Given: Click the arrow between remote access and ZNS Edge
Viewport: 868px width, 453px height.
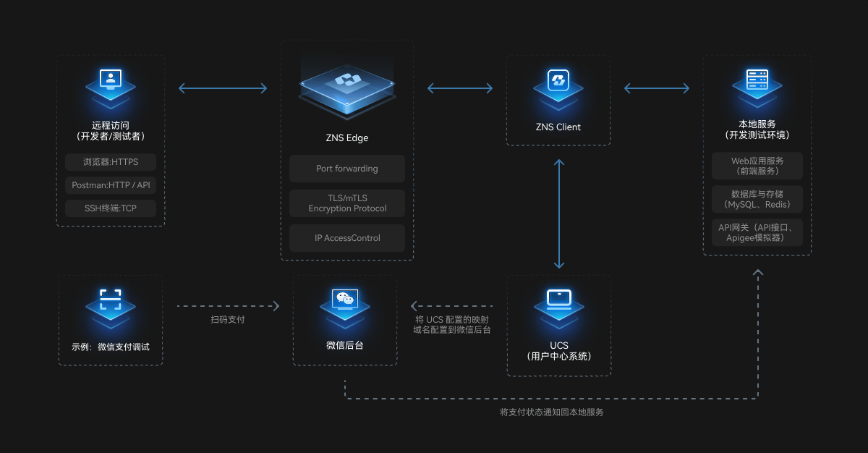Looking at the screenshot, I should pos(223,88).
